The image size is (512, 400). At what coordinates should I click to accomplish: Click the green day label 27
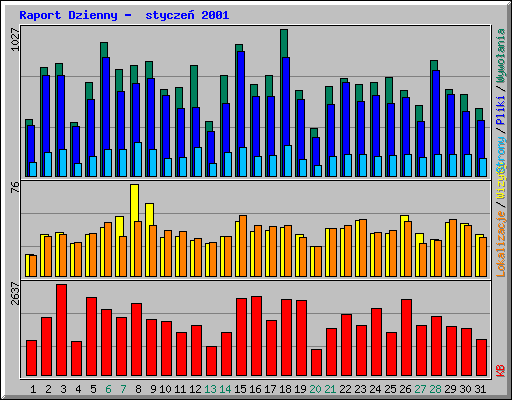[x=420, y=389]
